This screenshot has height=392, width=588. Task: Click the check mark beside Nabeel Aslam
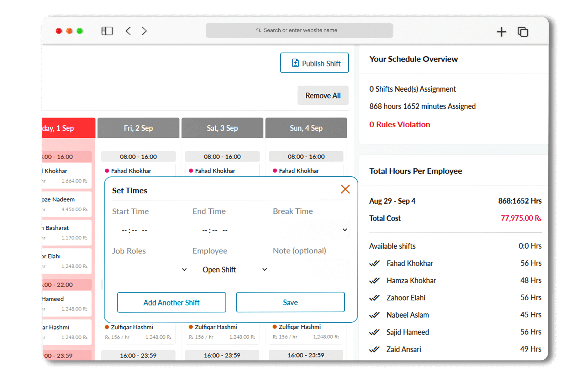coord(374,315)
